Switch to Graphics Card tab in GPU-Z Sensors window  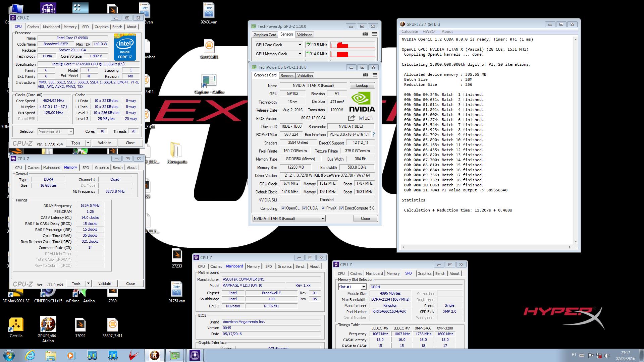pyautogui.click(x=265, y=35)
